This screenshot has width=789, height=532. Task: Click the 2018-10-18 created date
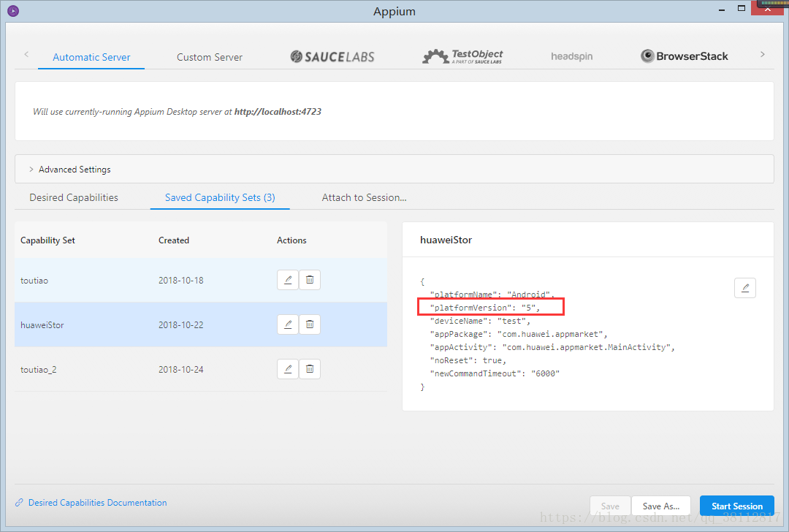tap(180, 281)
